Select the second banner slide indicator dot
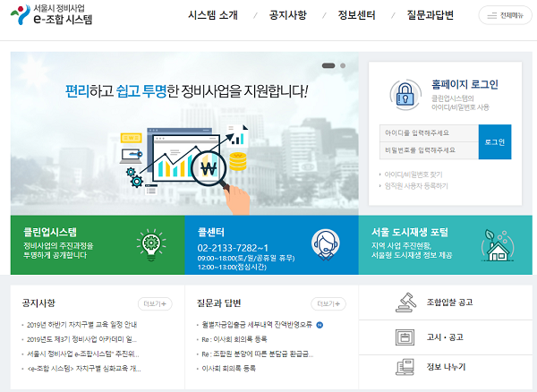537x392 pixels. tap(342, 65)
